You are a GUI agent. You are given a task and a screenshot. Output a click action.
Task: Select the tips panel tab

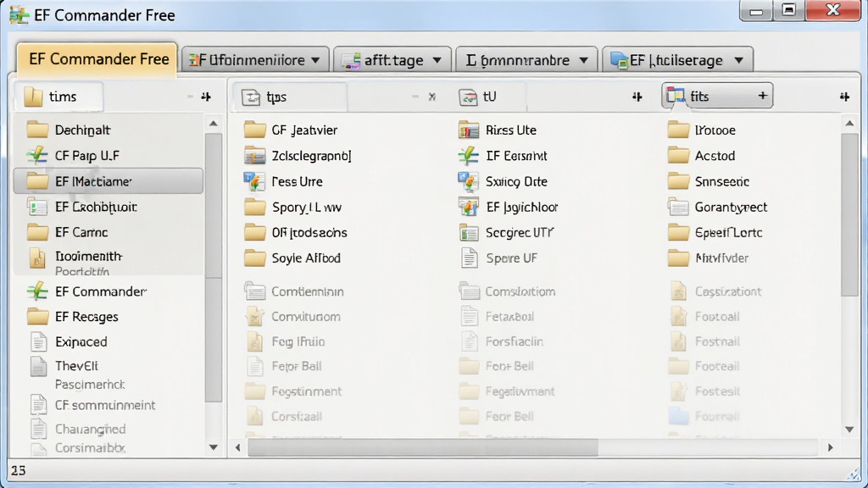[290, 97]
